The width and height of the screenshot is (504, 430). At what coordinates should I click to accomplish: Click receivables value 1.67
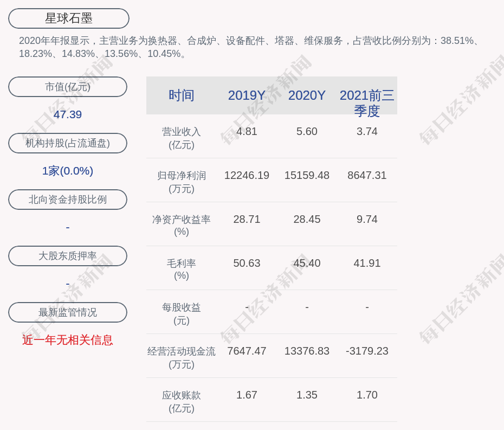[x=247, y=395]
